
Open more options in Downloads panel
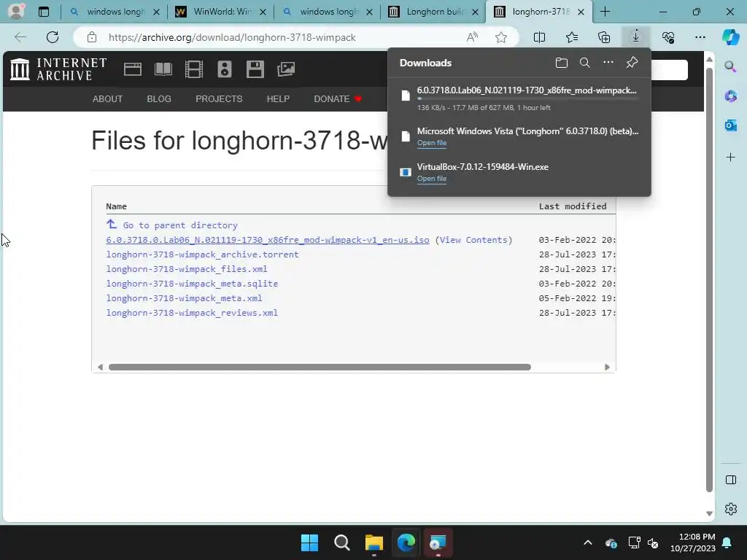[x=608, y=63]
